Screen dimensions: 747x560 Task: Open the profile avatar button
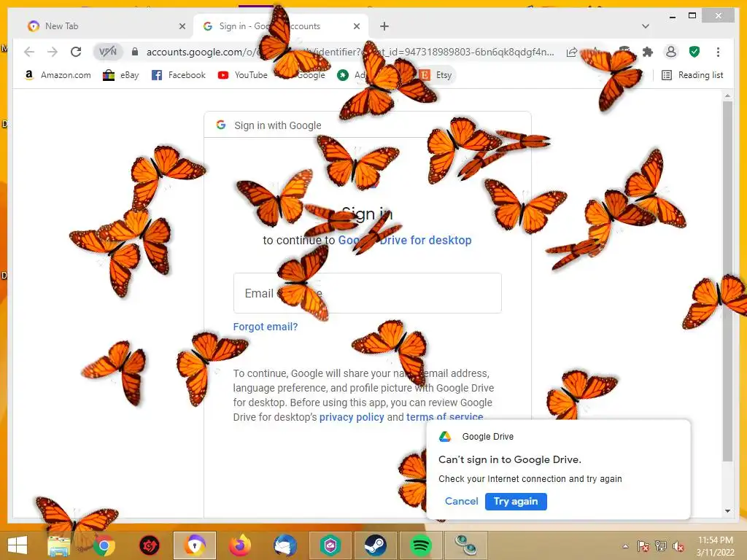671,52
